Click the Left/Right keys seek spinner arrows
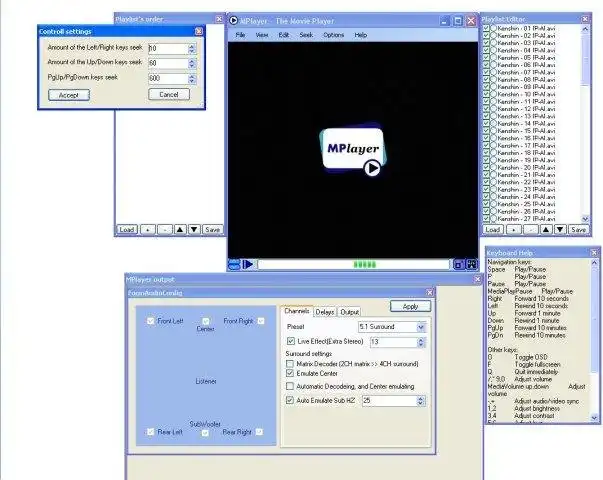This screenshot has height=480, width=603. click(192, 48)
